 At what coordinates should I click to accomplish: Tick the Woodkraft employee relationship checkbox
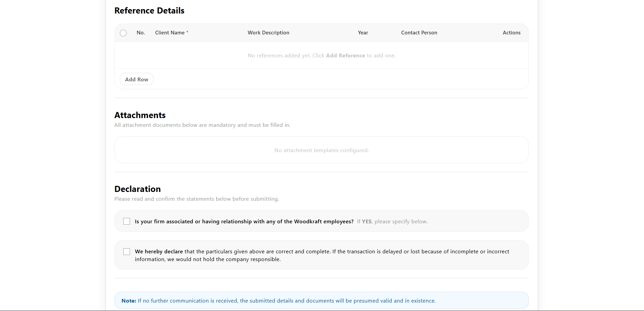(x=127, y=221)
